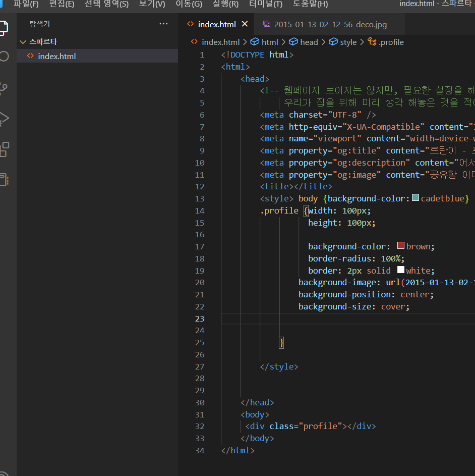Open the Explorer view in activity bar

click(x=4, y=28)
